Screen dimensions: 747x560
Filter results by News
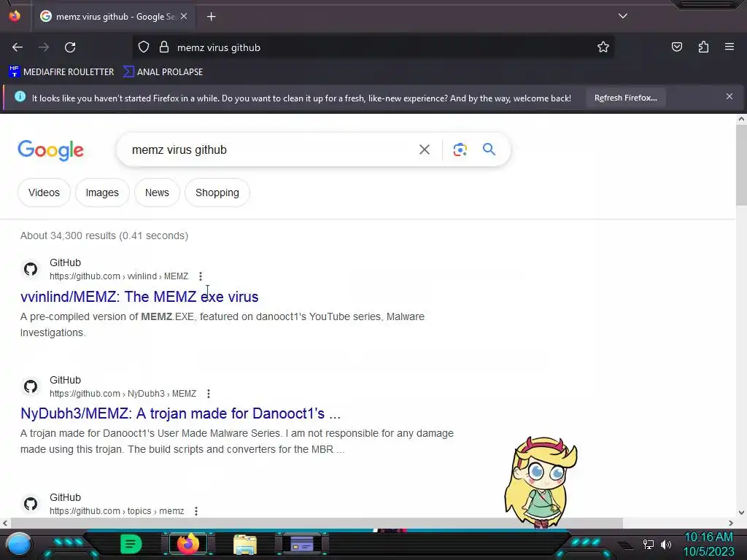pos(157,192)
